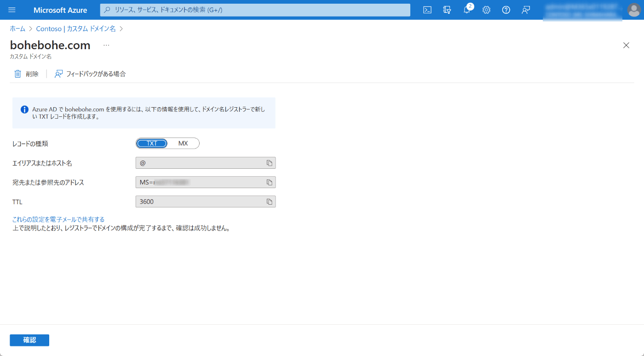Go to the ホーム breadcrumb

[x=17, y=29]
